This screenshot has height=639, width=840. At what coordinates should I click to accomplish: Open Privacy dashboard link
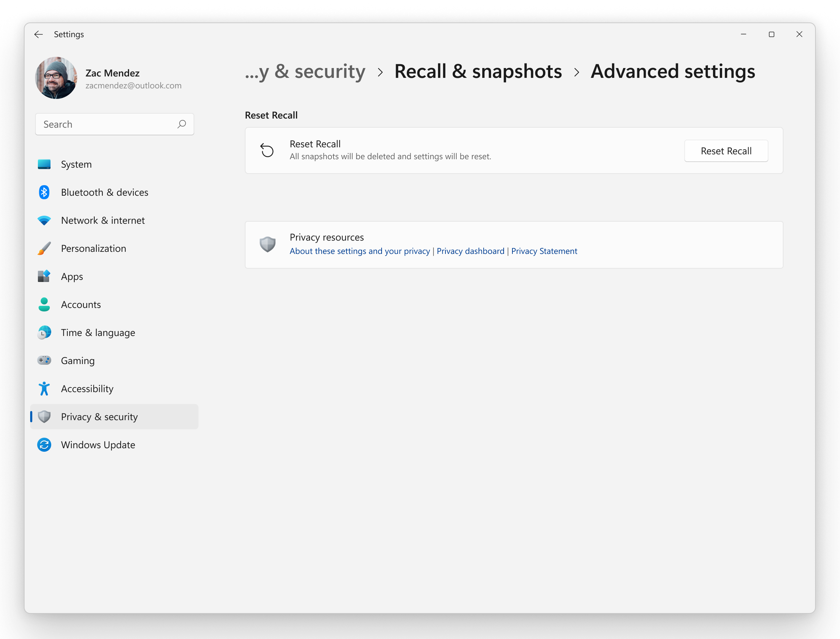(470, 251)
